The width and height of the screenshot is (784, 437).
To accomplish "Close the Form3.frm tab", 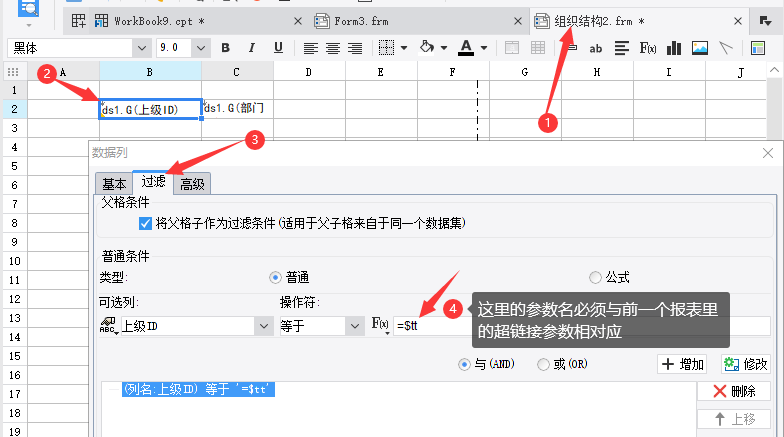I will point(518,21).
